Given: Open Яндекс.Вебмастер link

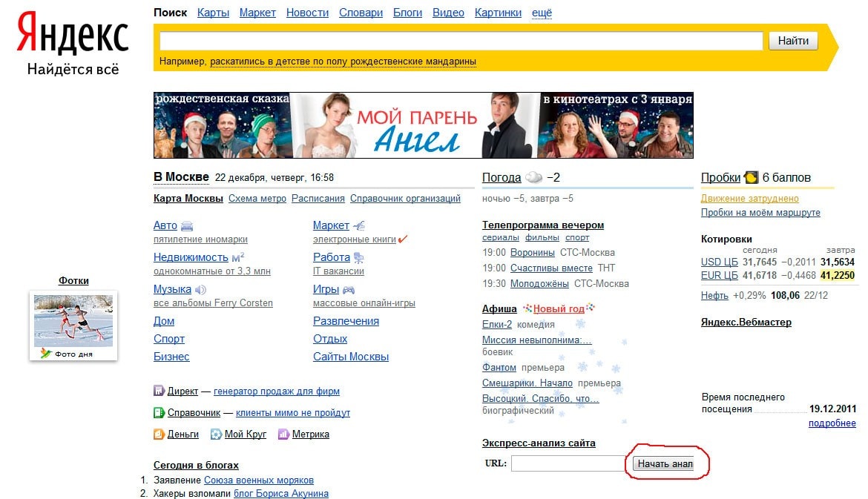Looking at the screenshot, I should (746, 322).
